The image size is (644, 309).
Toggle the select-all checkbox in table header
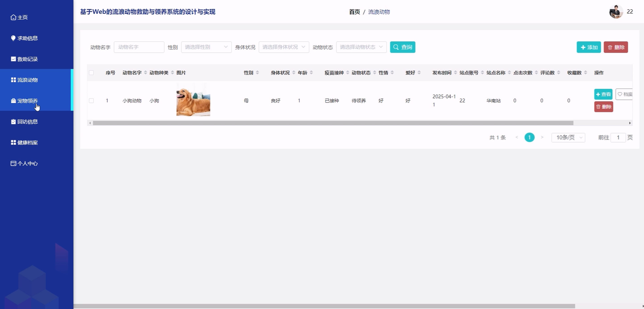pos(91,73)
